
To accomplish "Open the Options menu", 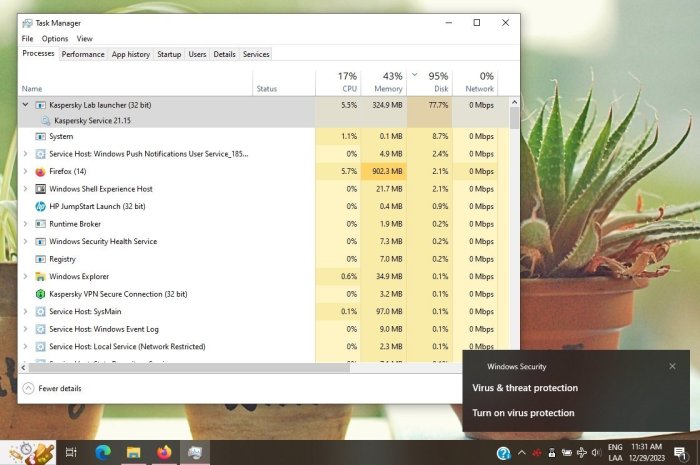I will coord(55,39).
